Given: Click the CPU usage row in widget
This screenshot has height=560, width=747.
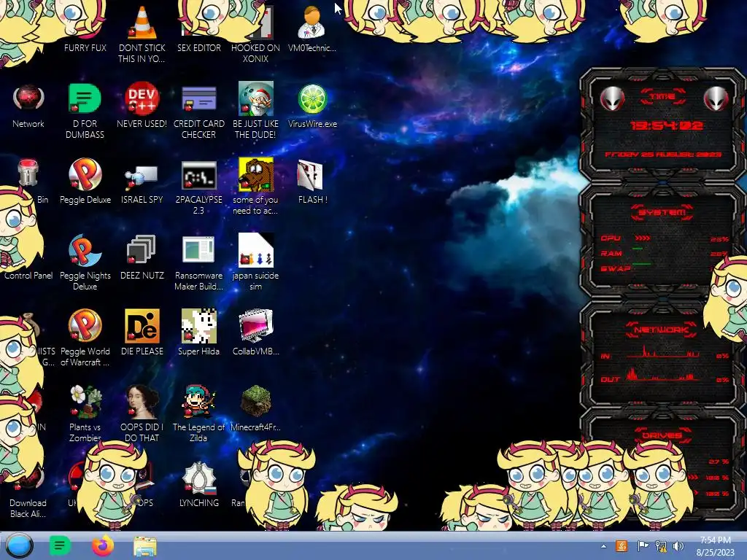Looking at the screenshot, I should tap(665, 238).
